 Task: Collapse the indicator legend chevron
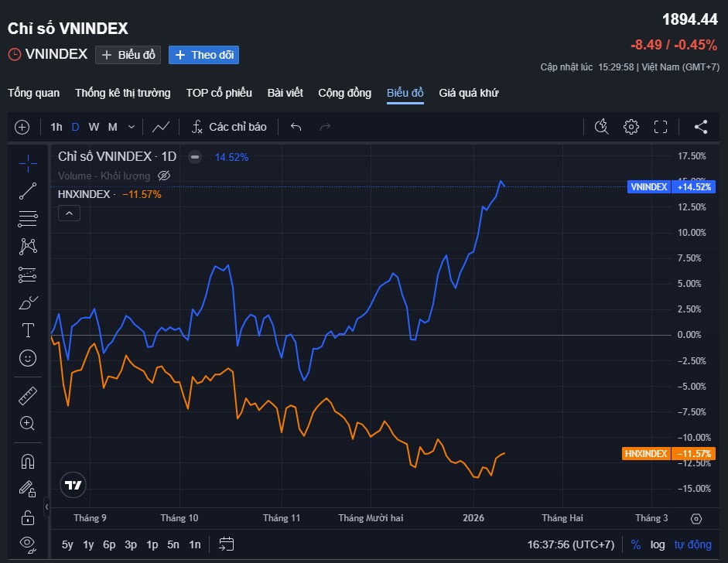pos(69,213)
